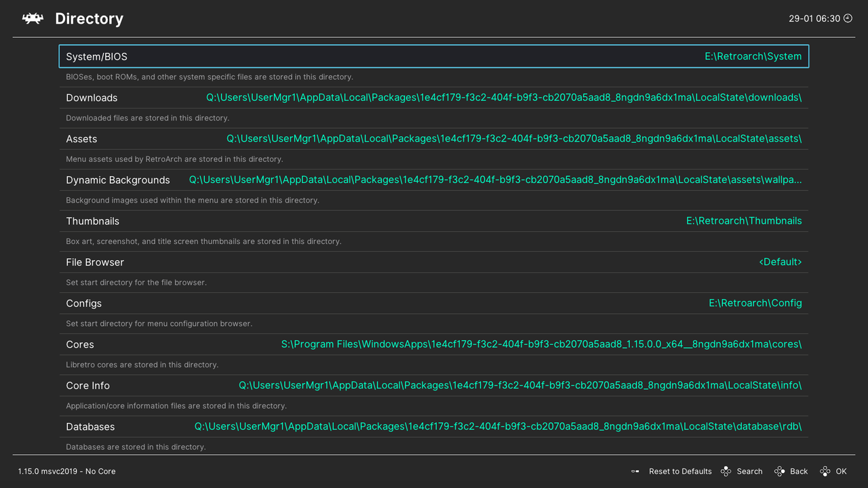Click the Cores path starting with S:\Program Files
The height and width of the screenshot is (488, 868).
pos(542,344)
